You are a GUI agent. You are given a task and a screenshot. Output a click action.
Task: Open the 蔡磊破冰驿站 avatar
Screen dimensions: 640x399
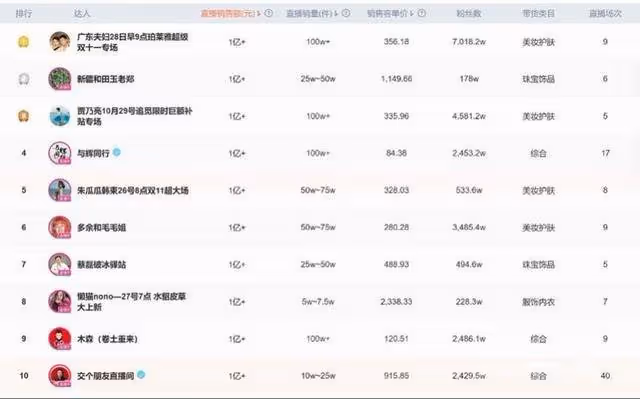[x=60, y=264]
